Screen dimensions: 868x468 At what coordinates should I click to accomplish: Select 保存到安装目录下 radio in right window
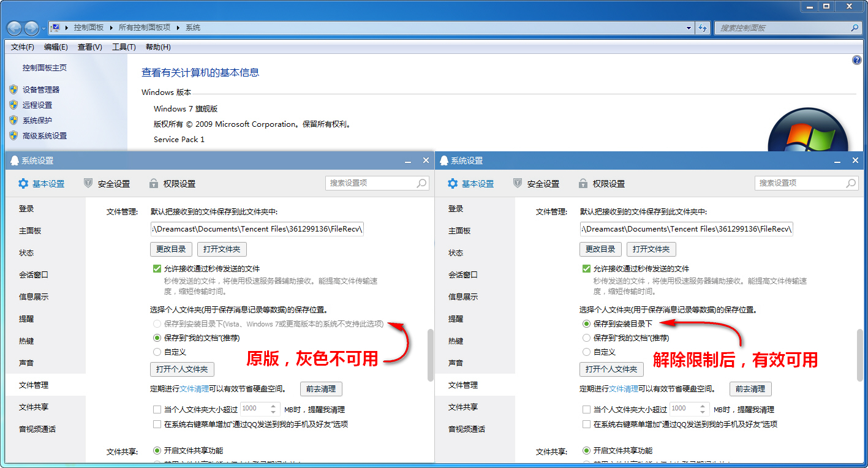click(586, 323)
